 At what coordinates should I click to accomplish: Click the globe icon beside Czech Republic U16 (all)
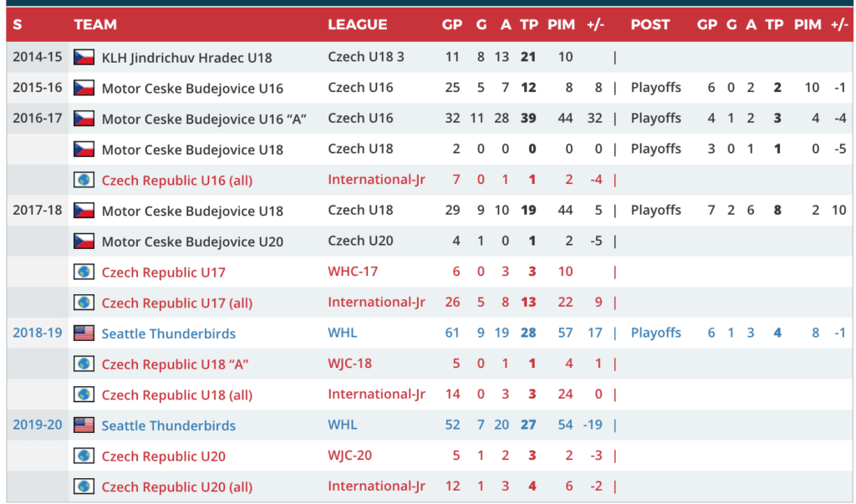(x=84, y=180)
